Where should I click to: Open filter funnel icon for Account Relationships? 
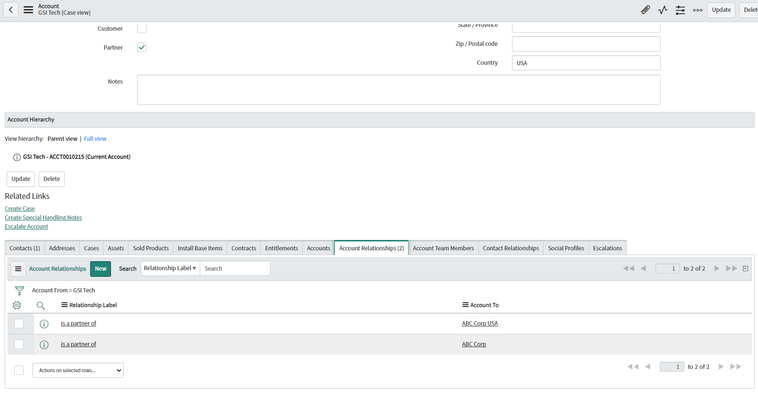click(x=19, y=291)
